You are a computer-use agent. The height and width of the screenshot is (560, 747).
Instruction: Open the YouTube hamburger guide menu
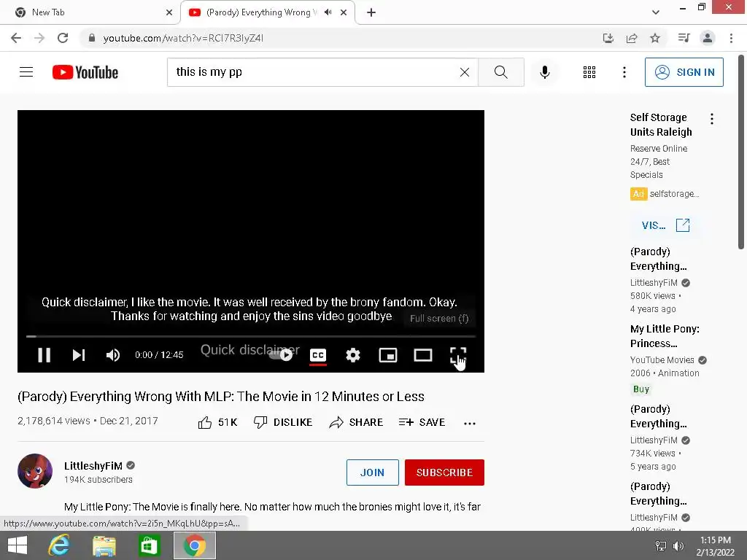click(26, 72)
